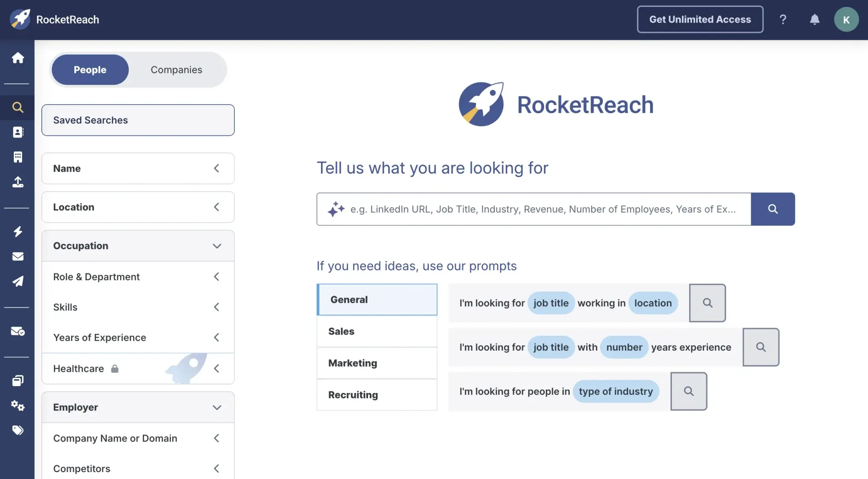Select the Sales prompts tab
This screenshot has height=479, width=868.
377,331
